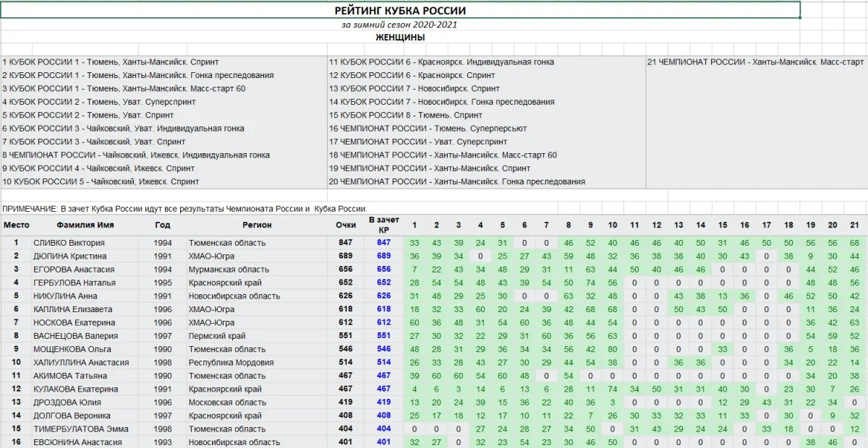The height and width of the screenshot is (448, 868).
Task: Select legend entry "14 КУБОК РОССИИ 7 - Новосибирск. Гонка преследования"
Action: coord(441,102)
